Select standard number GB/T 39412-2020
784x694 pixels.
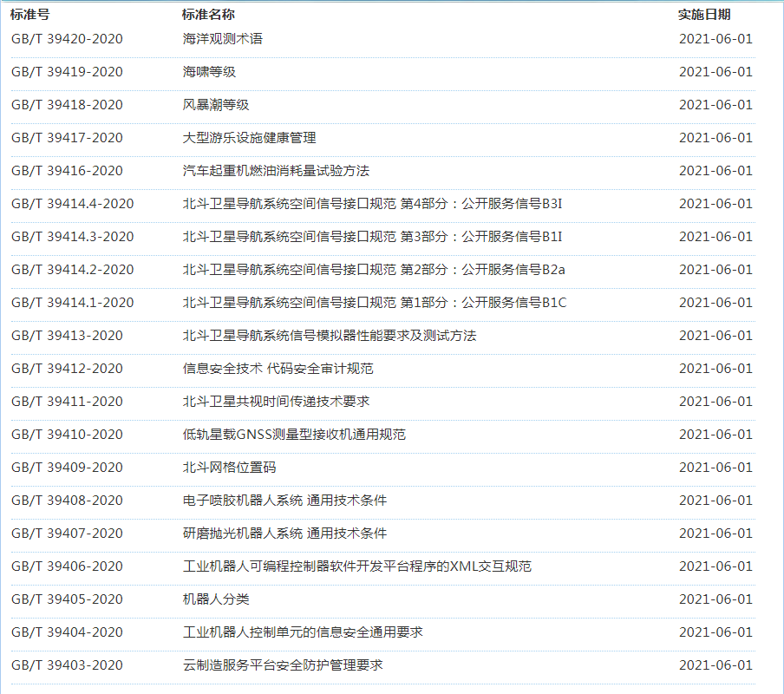[x=67, y=369]
